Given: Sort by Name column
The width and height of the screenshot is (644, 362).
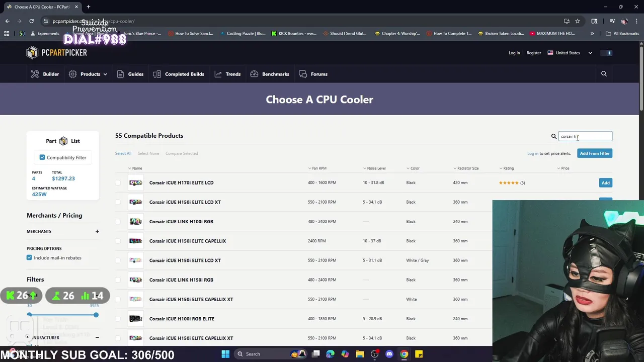Looking at the screenshot, I should point(135,168).
